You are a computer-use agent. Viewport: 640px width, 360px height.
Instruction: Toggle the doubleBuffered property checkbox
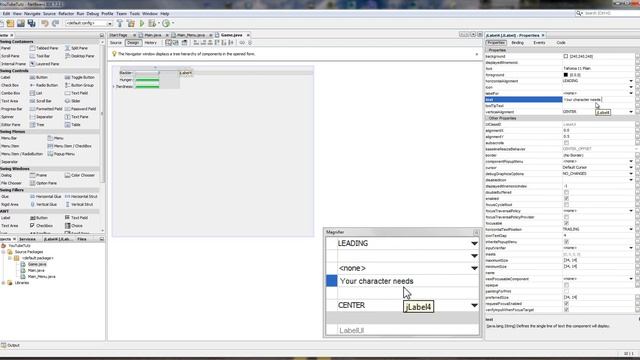pyautogui.click(x=566, y=193)
